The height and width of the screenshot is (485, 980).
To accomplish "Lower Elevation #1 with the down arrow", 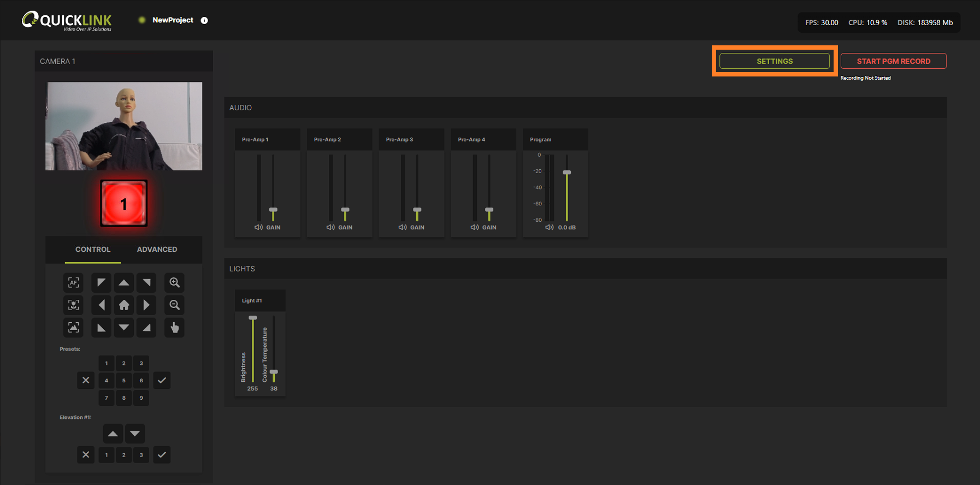I will [x=135, y=434].
